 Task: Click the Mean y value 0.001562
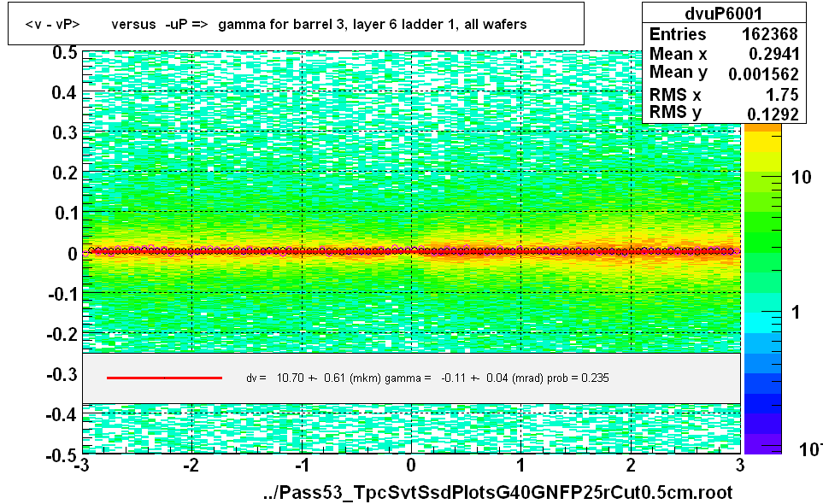tap(764, 74)
